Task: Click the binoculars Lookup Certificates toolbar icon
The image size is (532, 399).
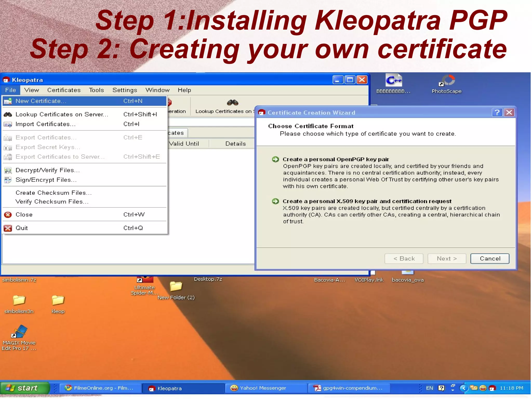Action: click(x=232, y=103)
